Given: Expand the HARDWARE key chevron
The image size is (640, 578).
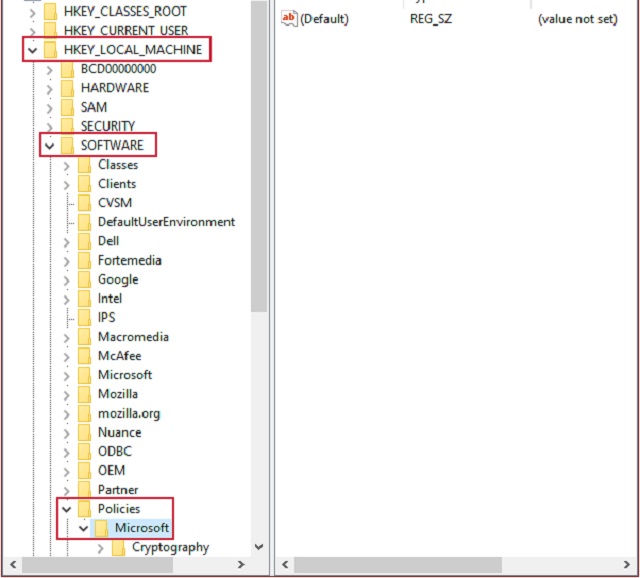Looking at the screenshot, I should (49, 89).
